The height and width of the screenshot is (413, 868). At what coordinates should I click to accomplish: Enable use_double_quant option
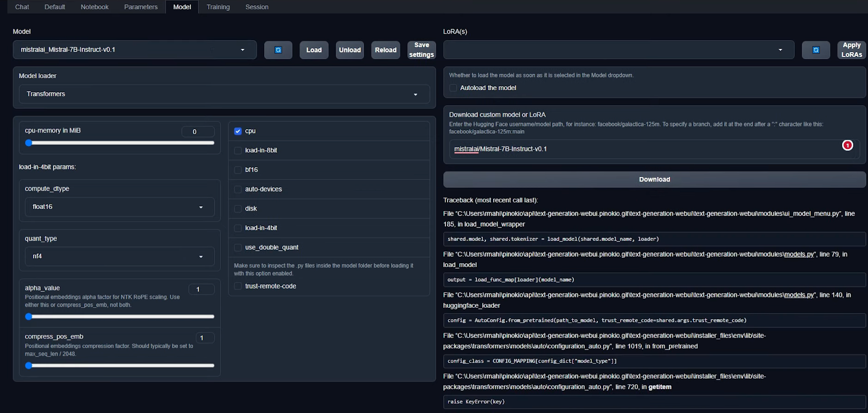tap(238, 247)
